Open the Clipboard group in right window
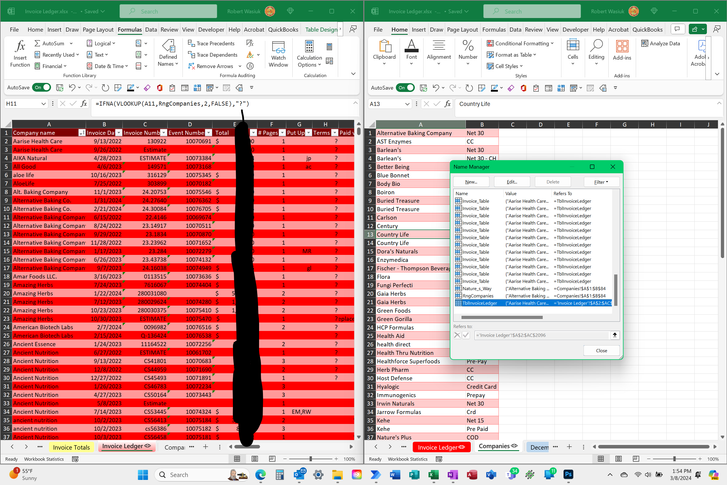The width and height of the screenshot is (727, 485). 384,52
